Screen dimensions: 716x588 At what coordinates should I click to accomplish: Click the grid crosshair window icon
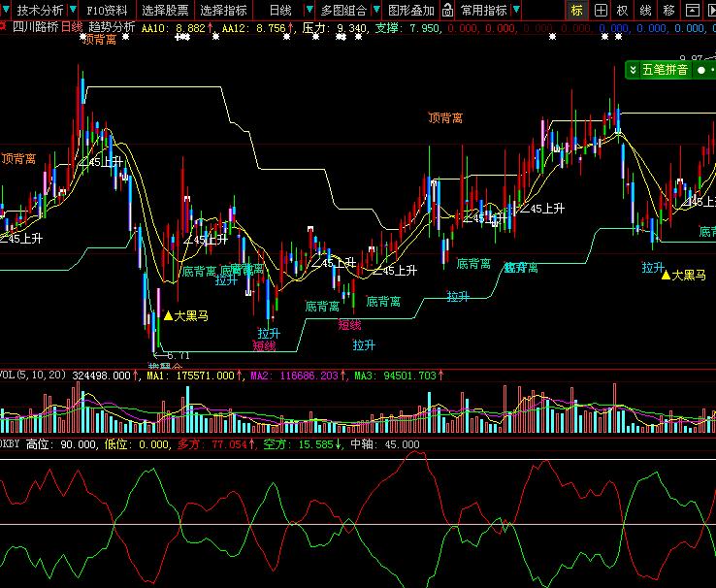point(601,11)
